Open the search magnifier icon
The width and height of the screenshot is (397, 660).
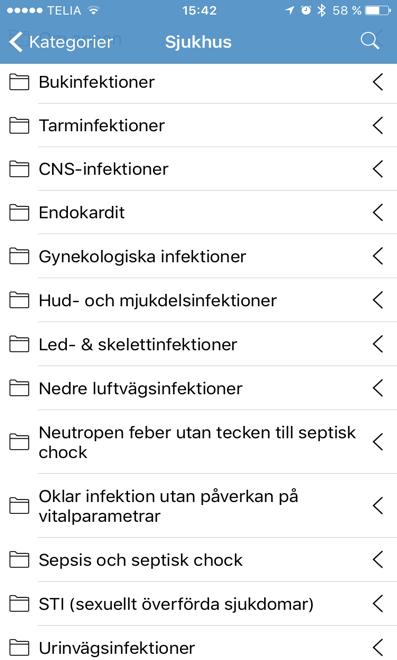(370, 41)
